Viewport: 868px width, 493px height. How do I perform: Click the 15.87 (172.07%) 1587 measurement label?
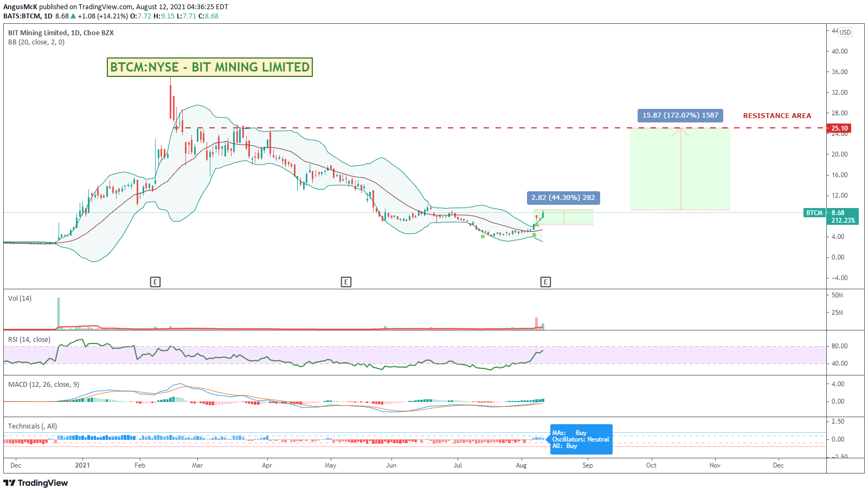pos(680,115)
